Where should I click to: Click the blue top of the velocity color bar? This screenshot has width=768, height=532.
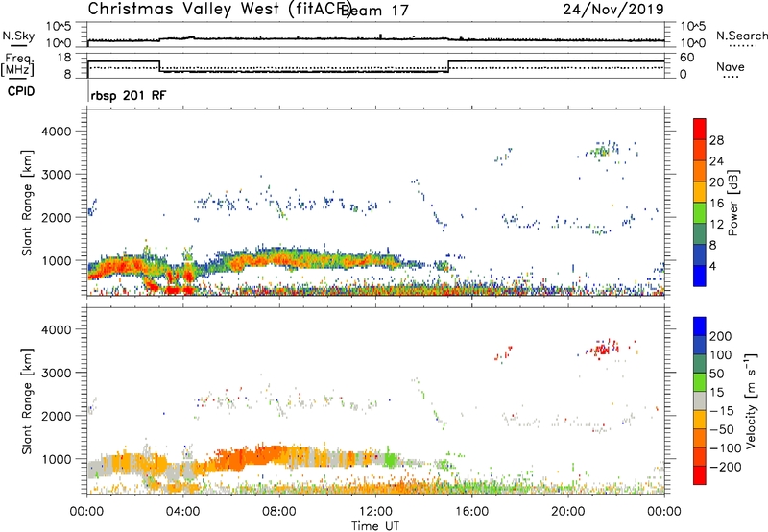point(700,326)
